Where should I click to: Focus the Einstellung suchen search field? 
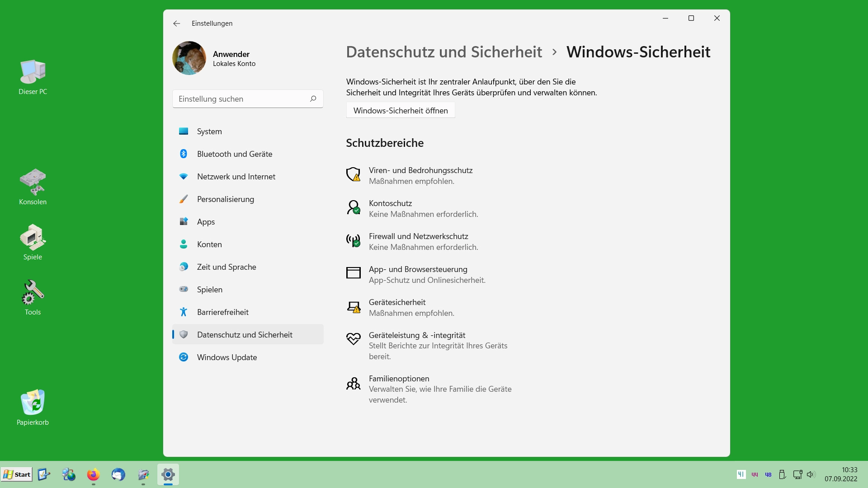248,99
